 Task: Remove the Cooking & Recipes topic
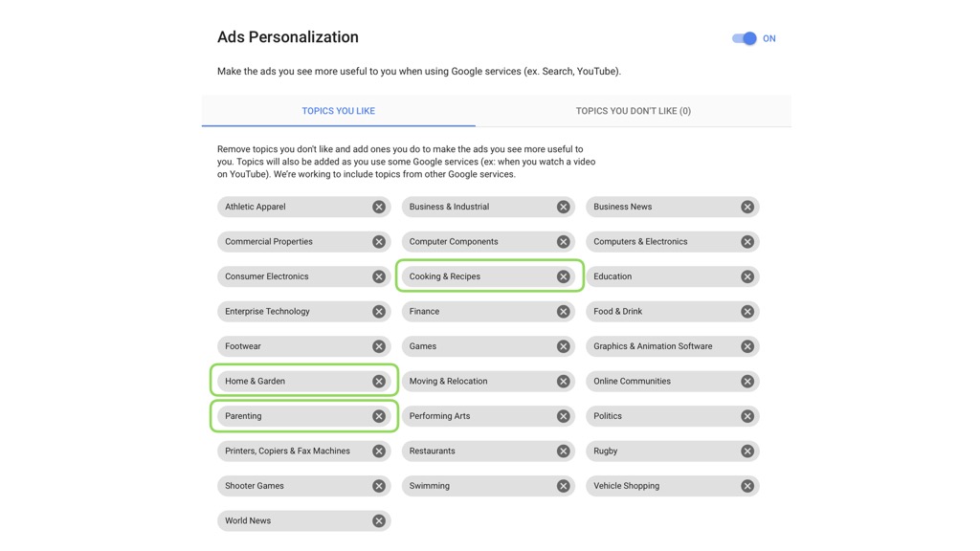[563, 276]
